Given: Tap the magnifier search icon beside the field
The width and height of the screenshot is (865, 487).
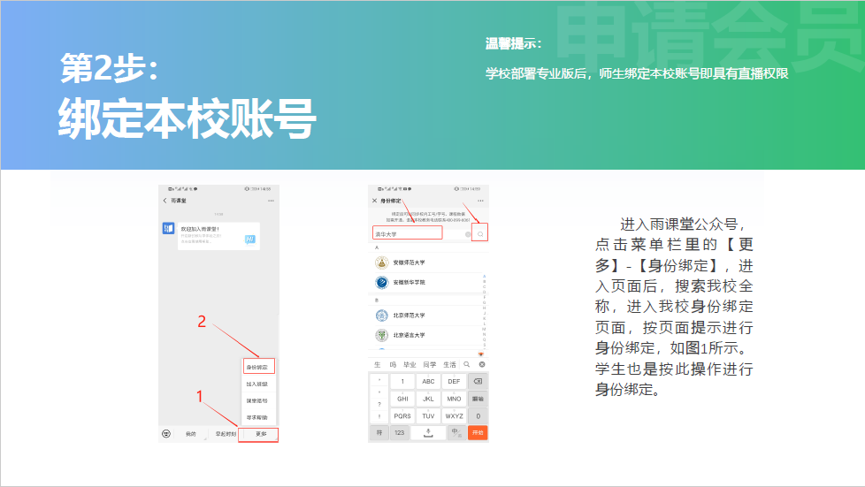Looking at the screenshot, I should 480,234.
